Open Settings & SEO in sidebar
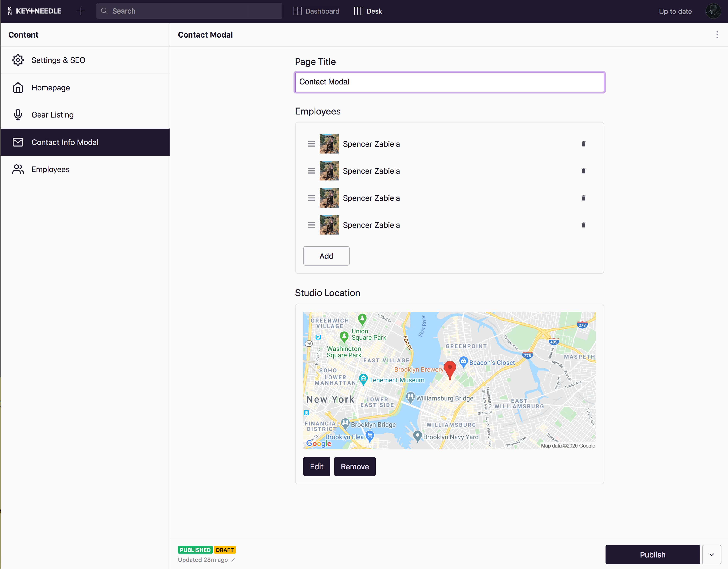The height and width of the screenshot is (569, 728). coord(85,60)
